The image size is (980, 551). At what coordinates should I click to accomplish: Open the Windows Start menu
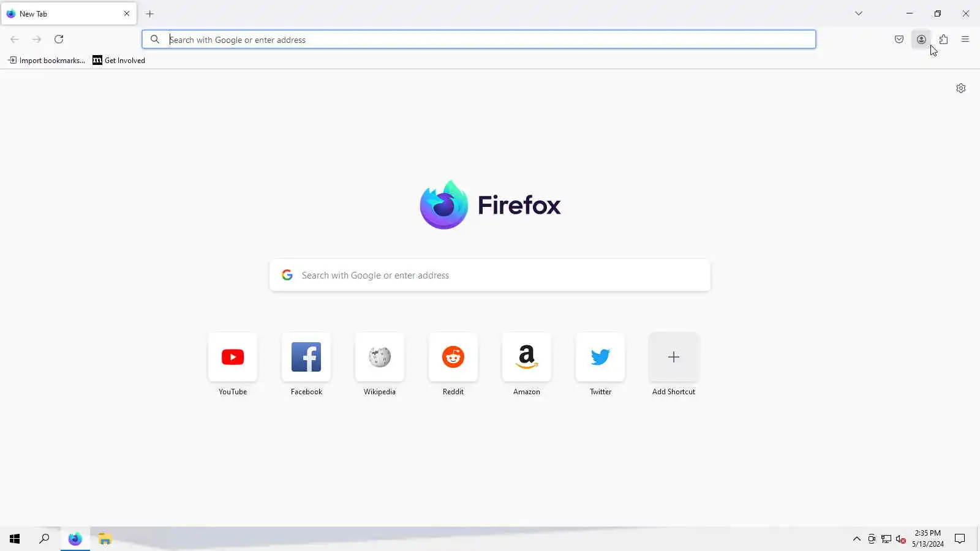(15, 539)
